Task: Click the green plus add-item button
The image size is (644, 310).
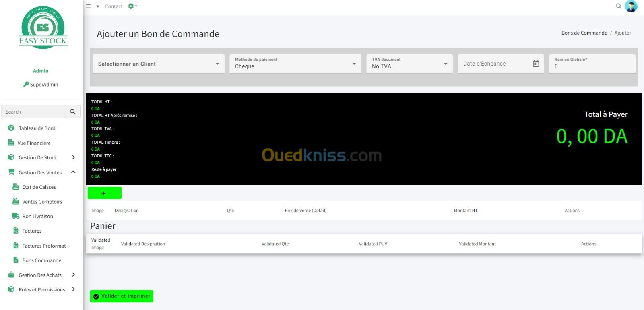Action: 105,193
